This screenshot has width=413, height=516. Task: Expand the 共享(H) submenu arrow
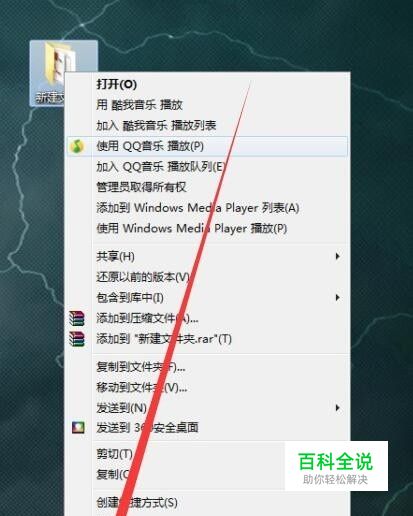(x=338, y=256)
